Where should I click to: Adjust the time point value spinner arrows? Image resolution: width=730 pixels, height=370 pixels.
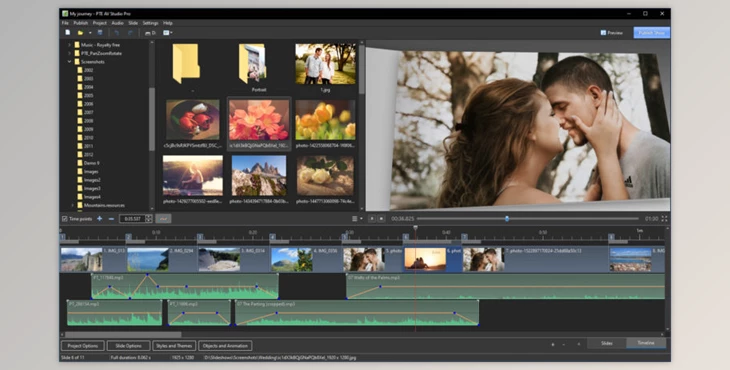click(149, 218)
